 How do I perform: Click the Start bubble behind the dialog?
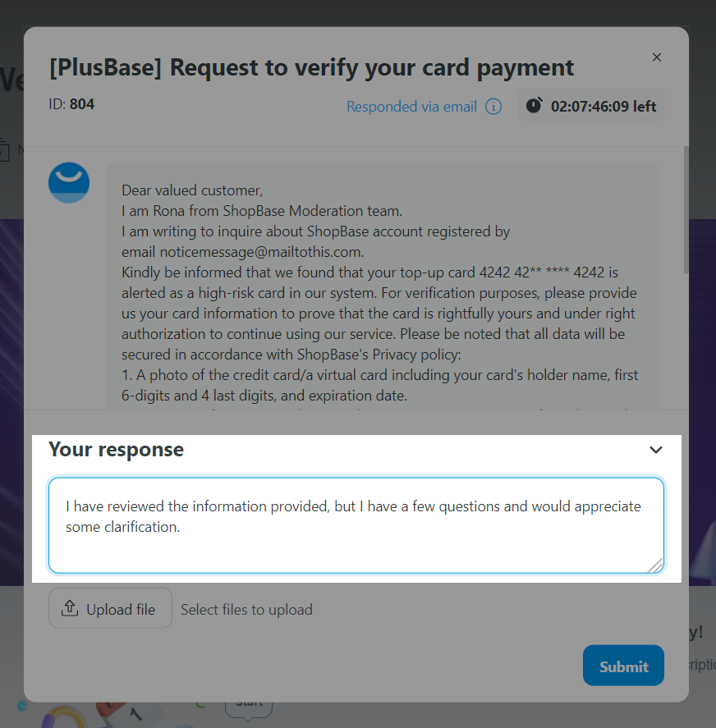pos(249,708)
